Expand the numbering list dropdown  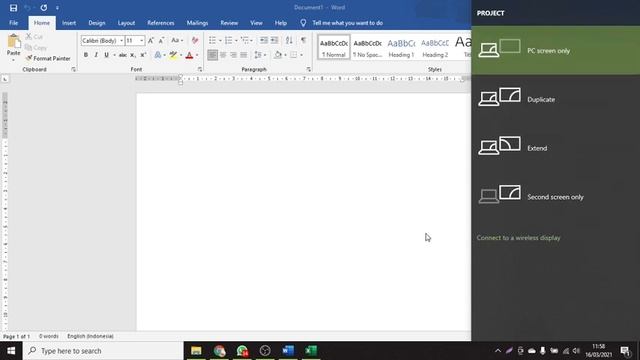tap(236, 40)
